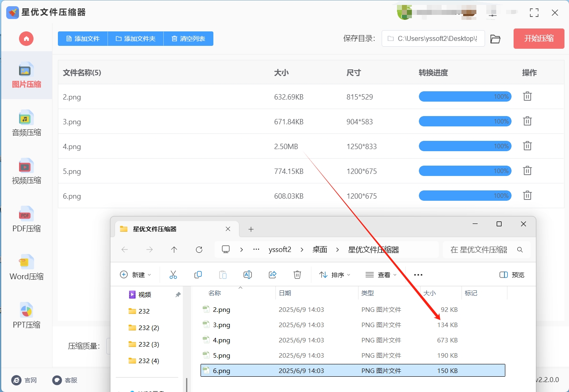The height and width of the screenshot is (392, 569).
Task: Delete 2.png from the compressor list
Action: tap(527, 96)
